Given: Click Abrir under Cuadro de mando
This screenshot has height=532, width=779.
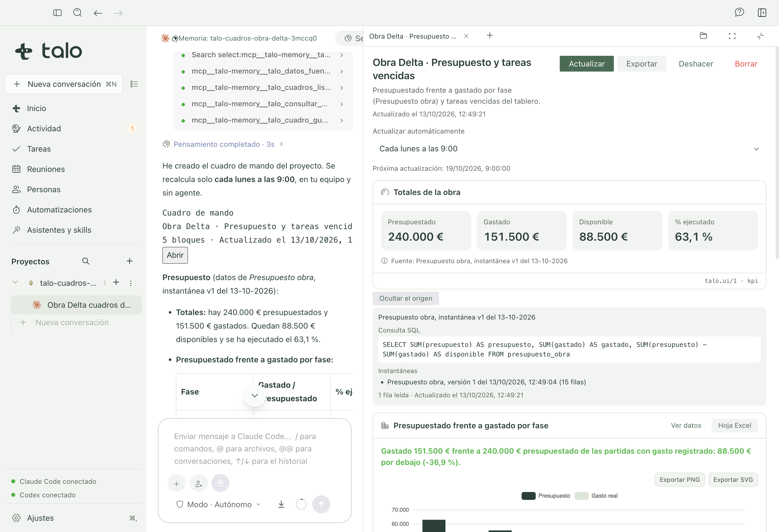Looking at the screenshot, I should [x=175, y=255].
